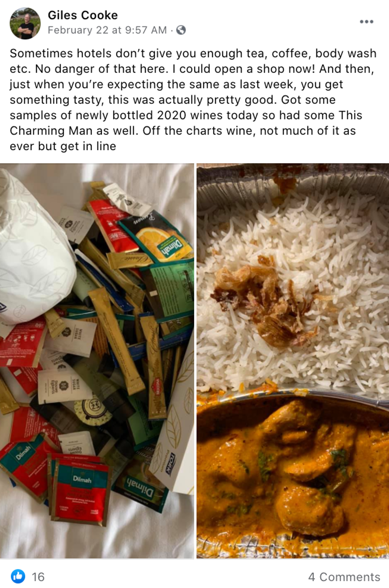Viewport: 389px width, 588px height.
Task: Show who liked via thumbs-up badge
Action: [18, 576]
